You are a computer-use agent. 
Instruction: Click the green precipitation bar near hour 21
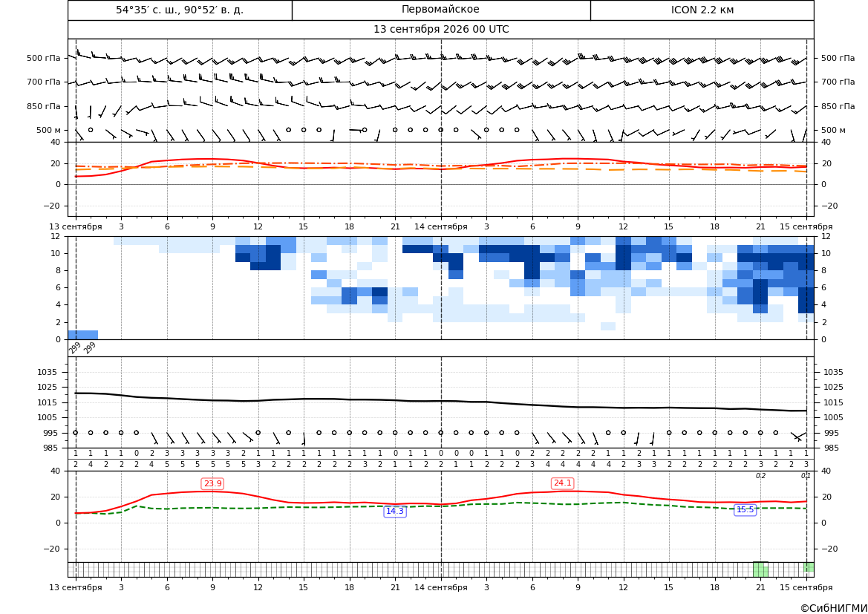point(760,569)
